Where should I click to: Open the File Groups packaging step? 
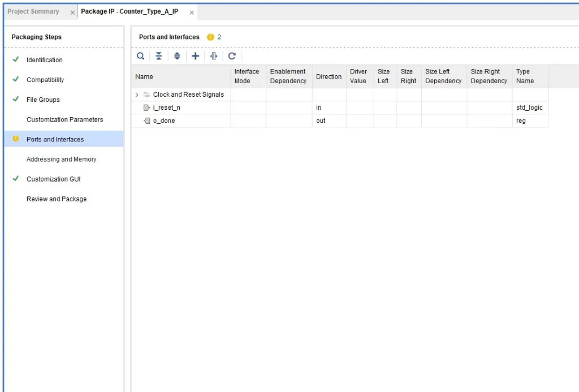click(43, 100)
